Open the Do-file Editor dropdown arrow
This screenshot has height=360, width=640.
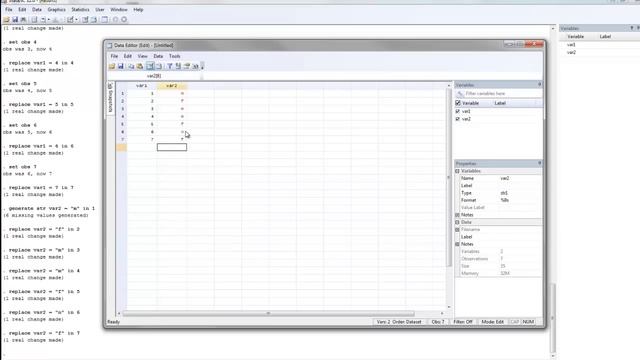[x=76, y=20]
